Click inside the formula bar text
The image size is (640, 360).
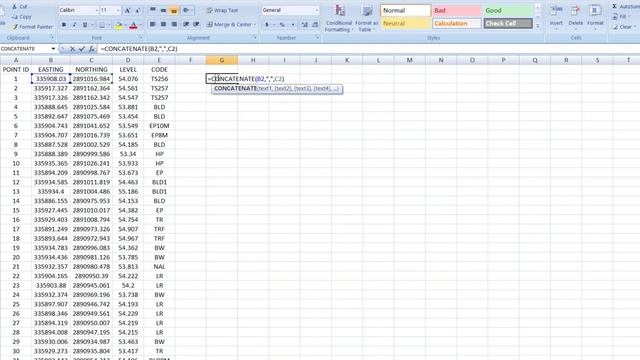pyautogui.click(x=139, y=49)
